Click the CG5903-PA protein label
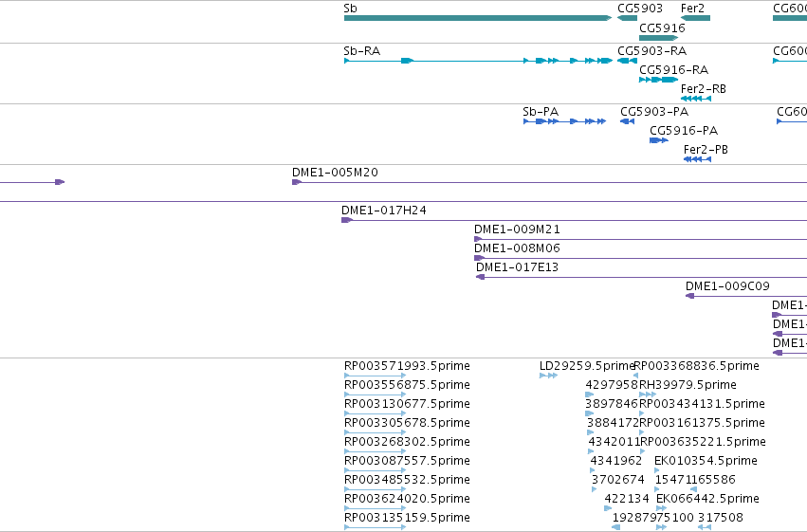Screen dimensions: 807x532 click(x=654, y=112)
